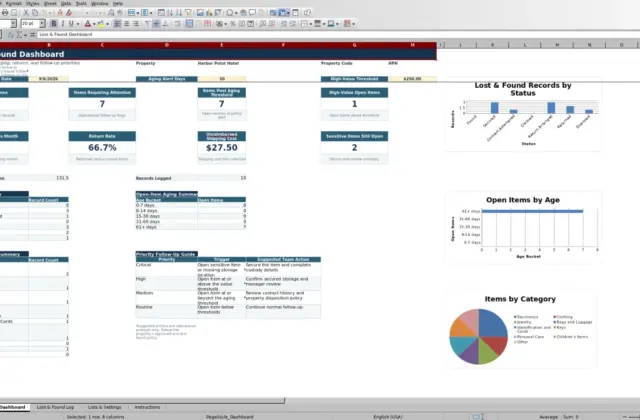Screen dimensions: 640x420
Task: Toggle Italic text style
Action: click(62, 24)
